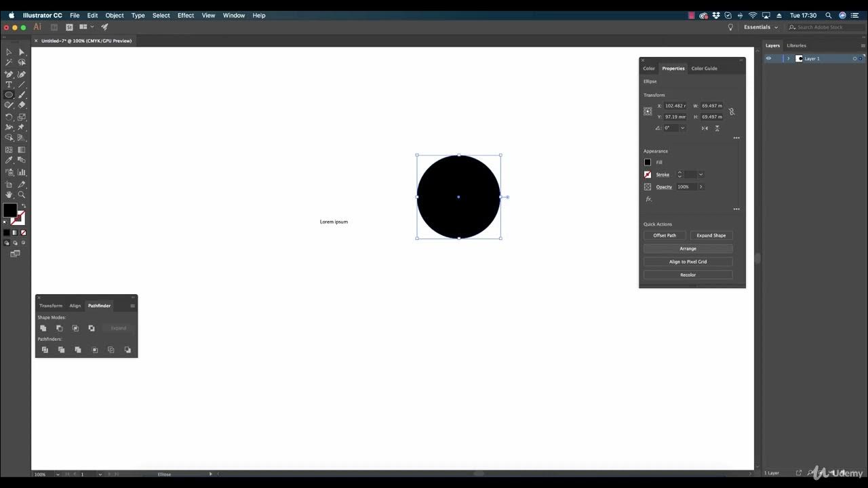Open the Object menu

tap(115, 15)
